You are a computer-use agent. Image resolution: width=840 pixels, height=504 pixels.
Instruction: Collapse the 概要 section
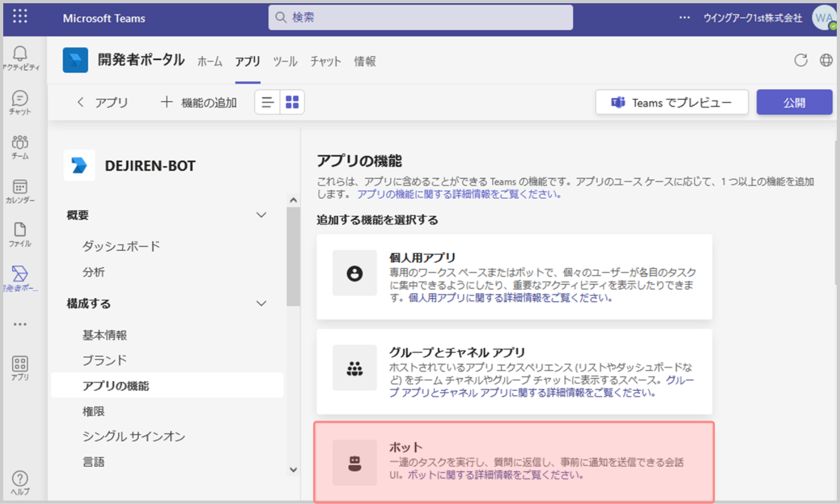(261, 215)
